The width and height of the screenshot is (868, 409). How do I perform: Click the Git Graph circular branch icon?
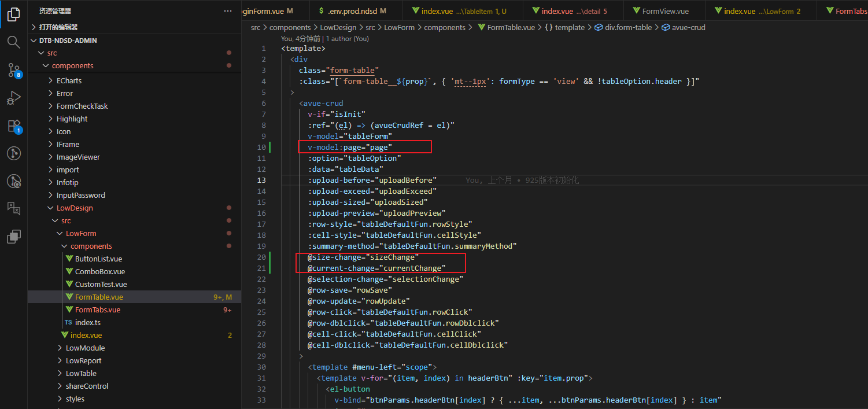pos(13,153)
